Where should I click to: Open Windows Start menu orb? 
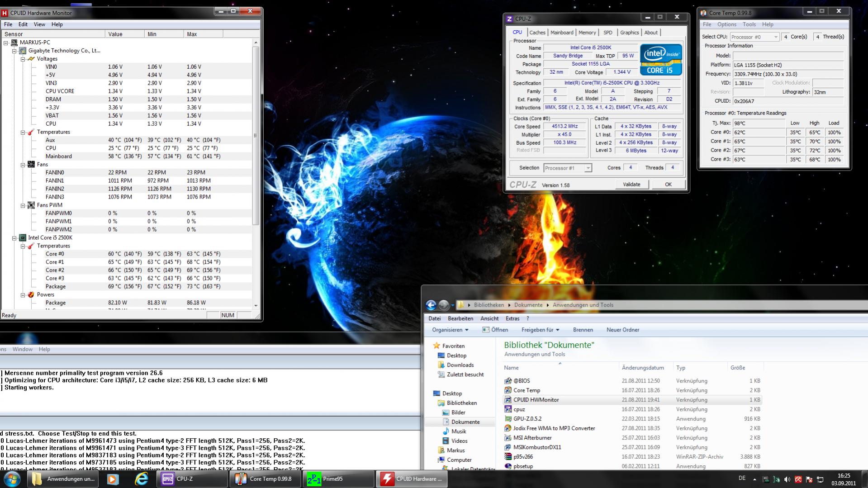point(12,479)
